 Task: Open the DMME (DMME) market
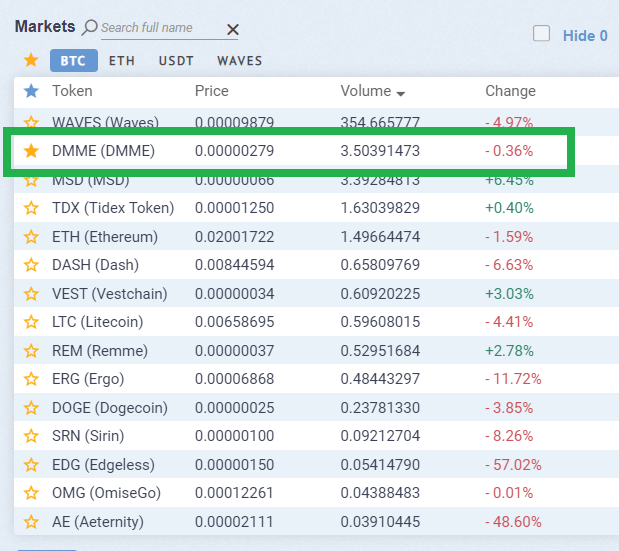click(x=103, y=151)
